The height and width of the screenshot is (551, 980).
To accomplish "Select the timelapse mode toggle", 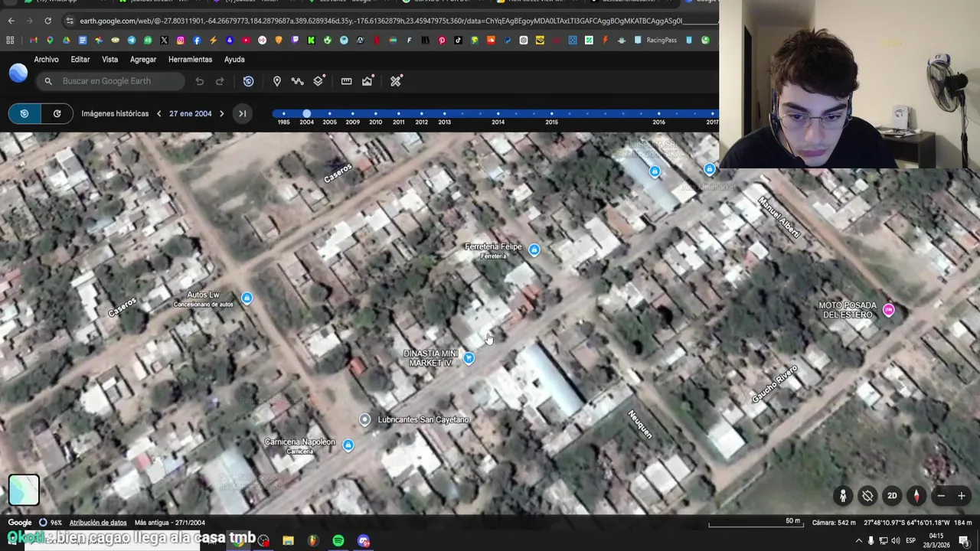I will [x=57, y=113].
